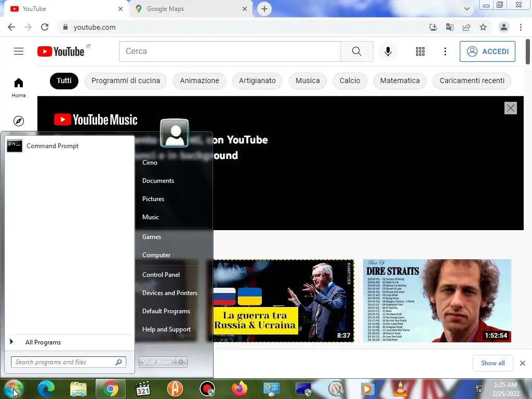Open the translate page icon
532x399 pixels.
[450, 27]
